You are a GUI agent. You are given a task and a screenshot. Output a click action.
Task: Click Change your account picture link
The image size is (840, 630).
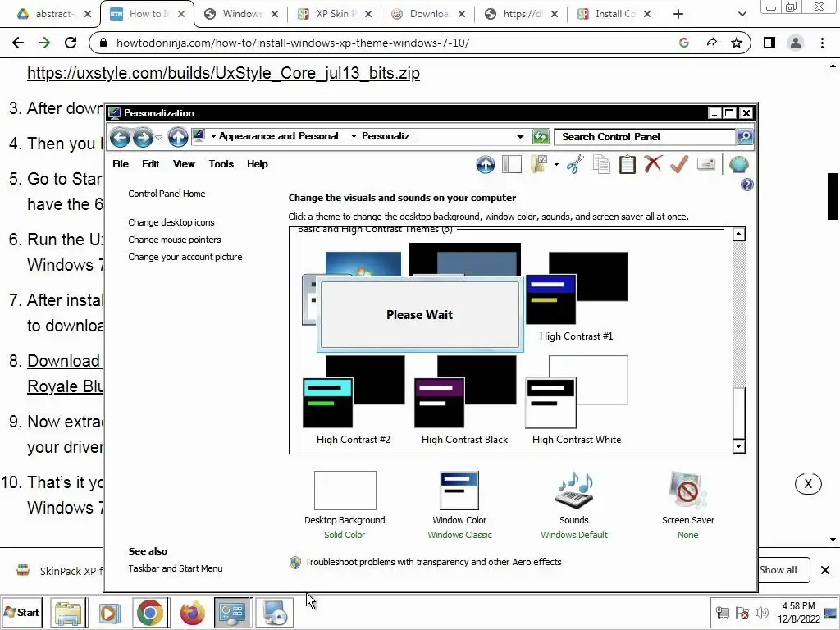pos(185,257)
